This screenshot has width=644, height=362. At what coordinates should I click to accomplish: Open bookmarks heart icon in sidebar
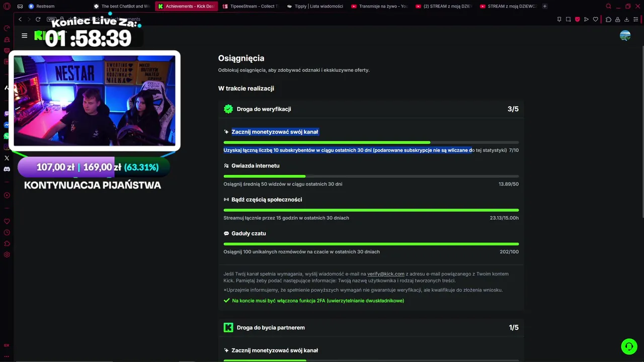click(x=7, y=222)
